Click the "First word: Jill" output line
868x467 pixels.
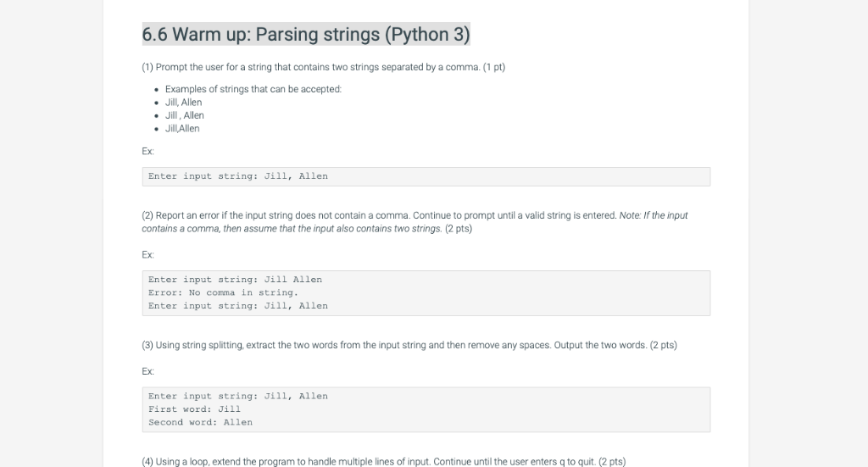click(194, 409)
